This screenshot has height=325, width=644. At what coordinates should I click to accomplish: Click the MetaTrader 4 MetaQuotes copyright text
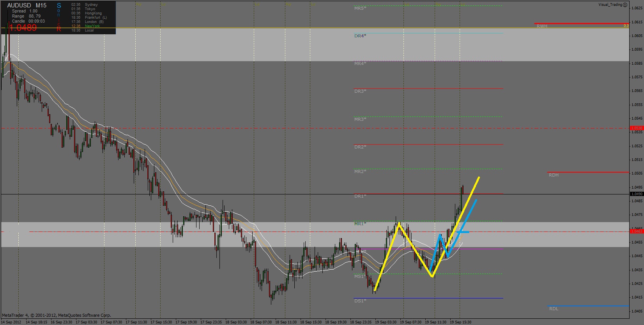(57, 315)
